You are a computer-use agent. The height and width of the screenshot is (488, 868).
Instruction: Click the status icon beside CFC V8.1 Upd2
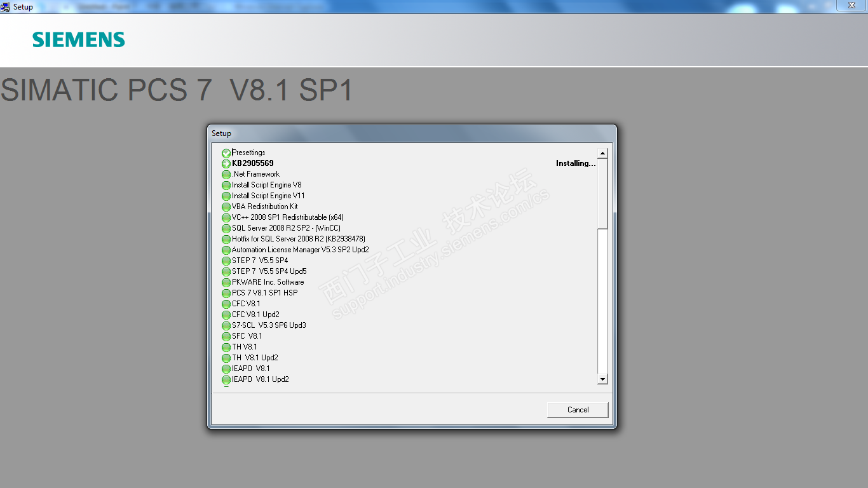pyautogui.click(x=226, y=315)
